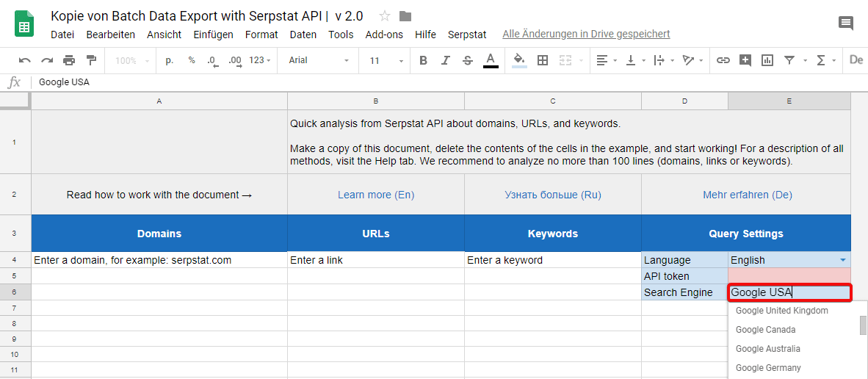Activate the paint format tool

[x=91, y=60]
